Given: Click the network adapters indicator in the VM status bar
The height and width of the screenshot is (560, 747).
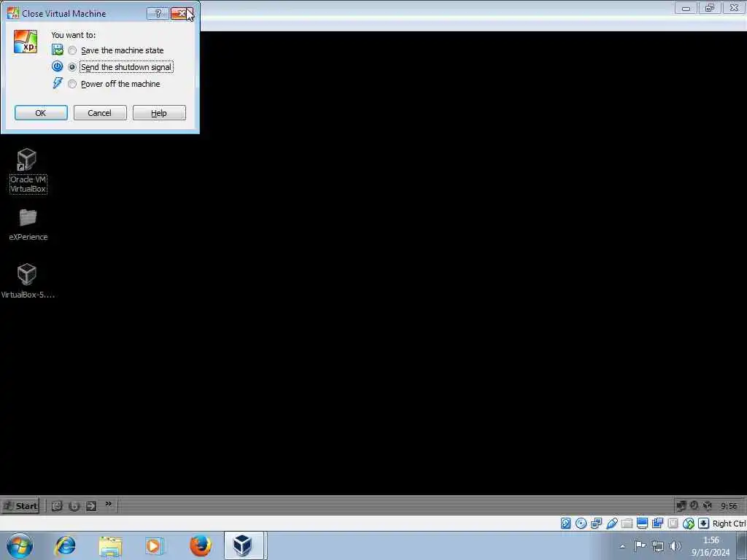Looking at the screenshot, I should pos(596,524).
